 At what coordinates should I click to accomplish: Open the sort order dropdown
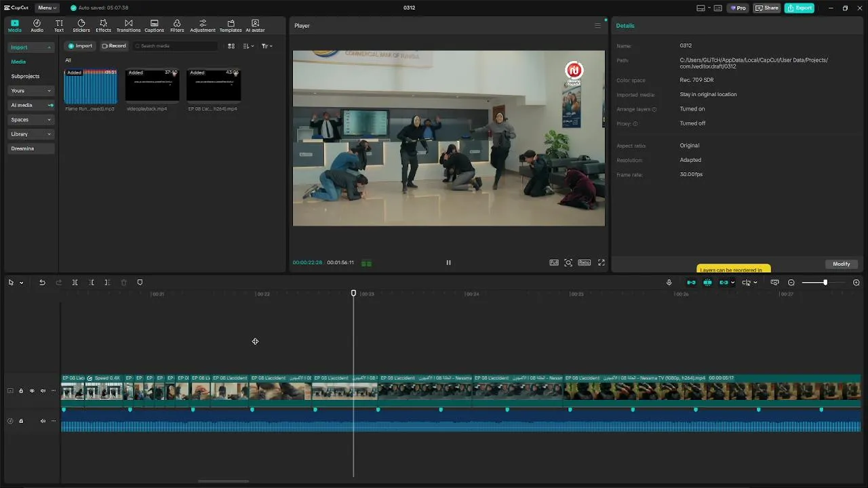coord(248,46)
